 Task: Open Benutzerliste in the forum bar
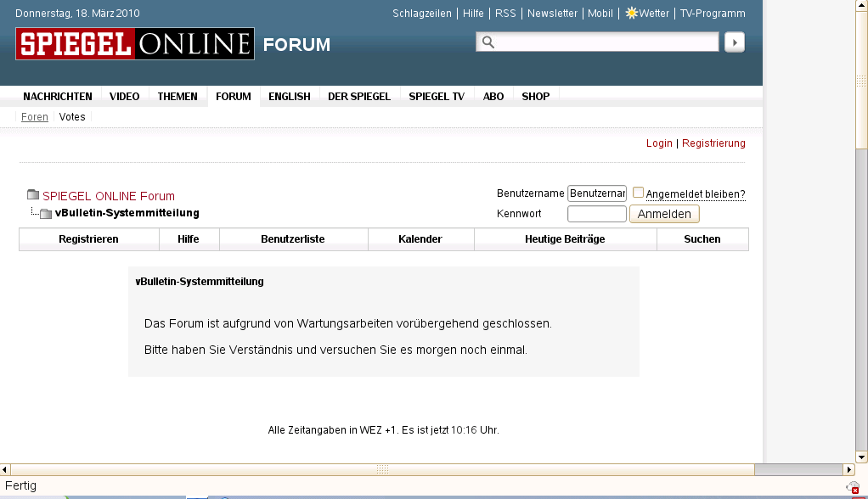(292, 239)
